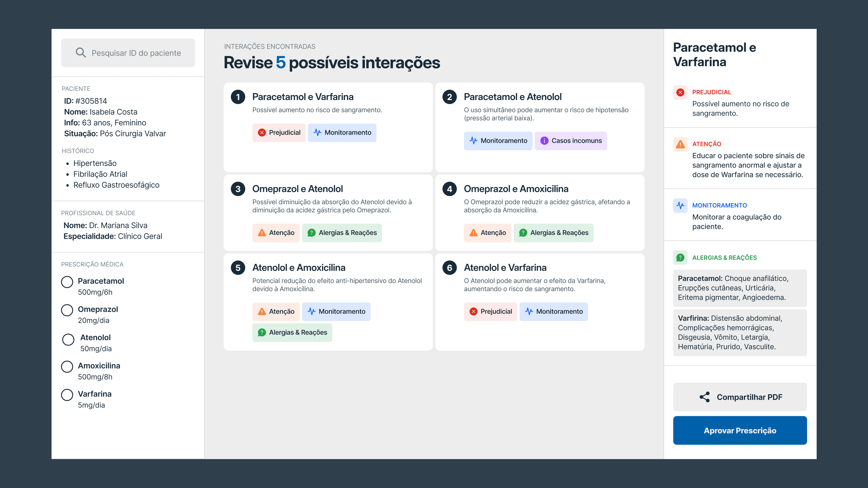Focus the Pesquisar ID do paciente field

[x=136, y=53]
